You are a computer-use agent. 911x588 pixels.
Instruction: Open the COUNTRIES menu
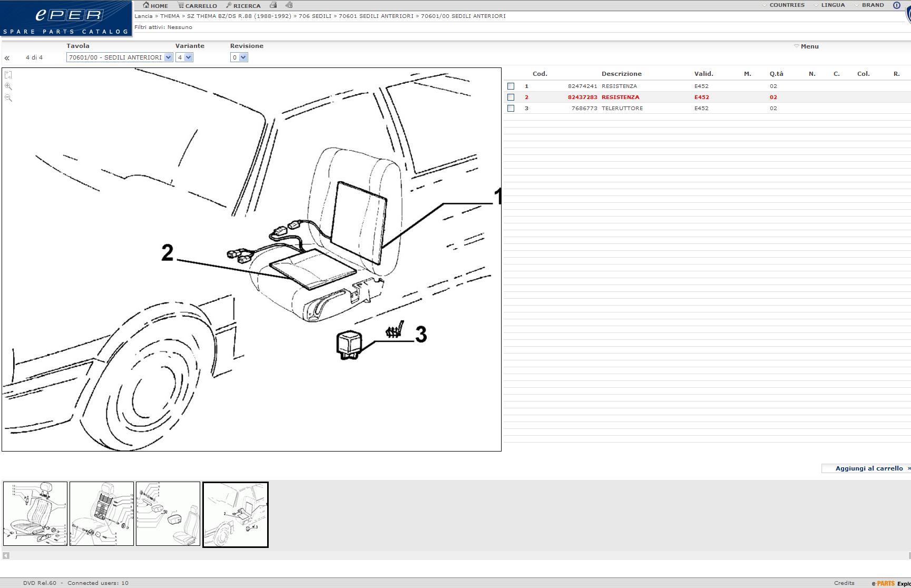pyautogui.click(x=786, y=5)
